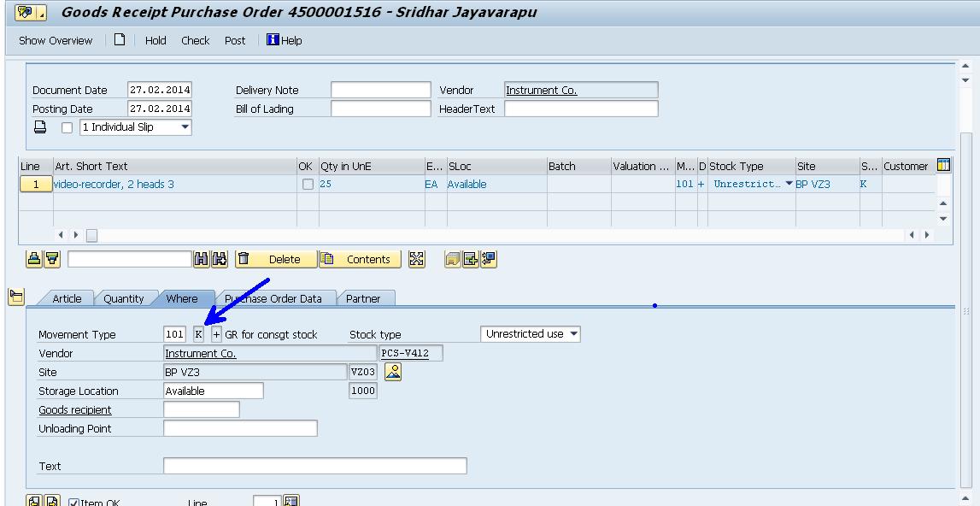Click Show Overview in the toolbar
980x506 pixels.
(56, 40)
